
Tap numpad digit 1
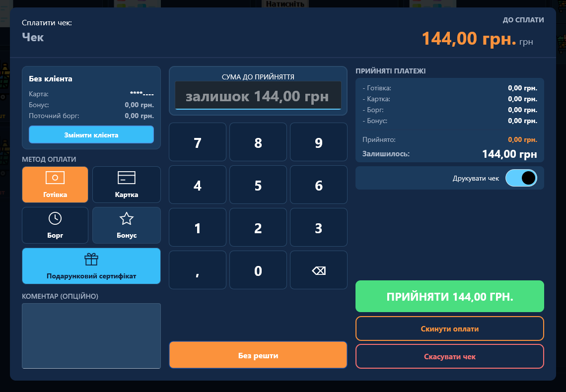198,228
